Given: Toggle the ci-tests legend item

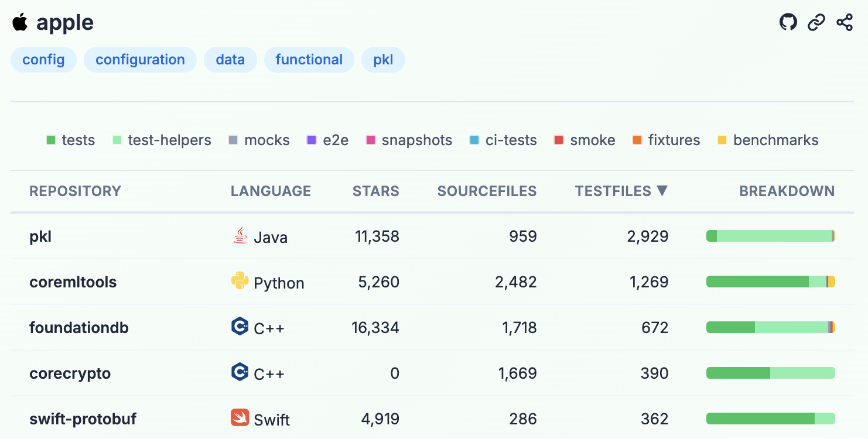Looking at the screenshot, I should (x=503, y=140).
